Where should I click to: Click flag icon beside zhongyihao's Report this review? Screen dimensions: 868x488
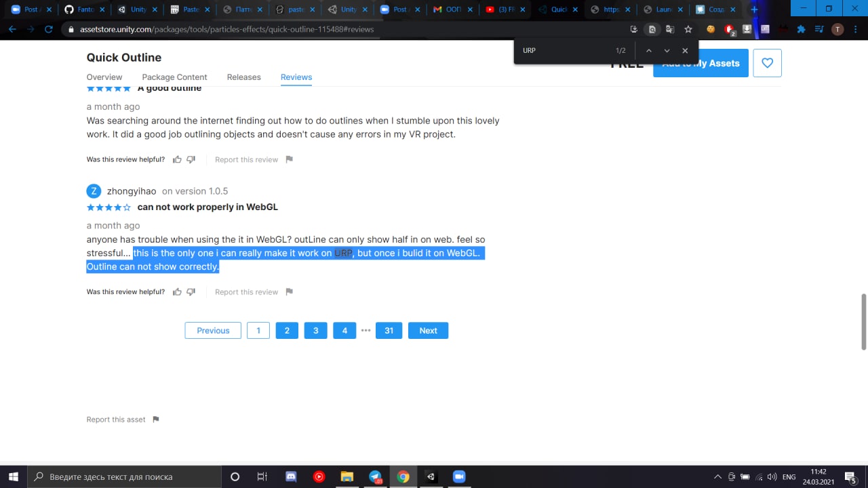[x=289, y=291]
